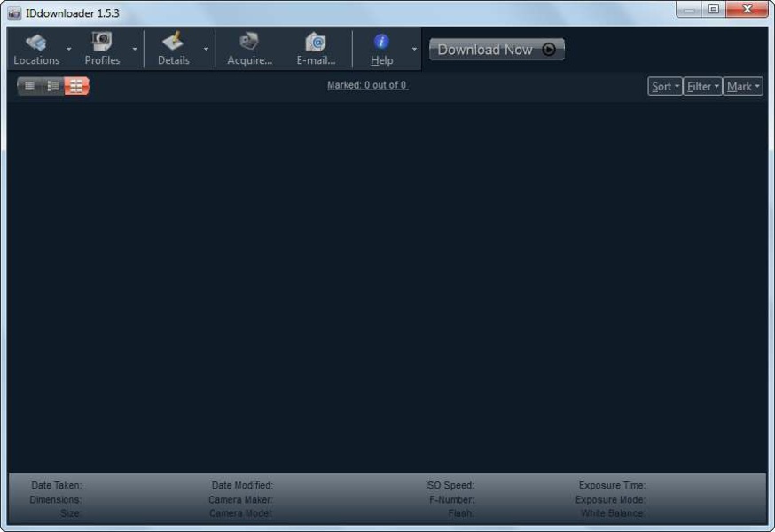Click the IDdownloader title bar app icon
Viewport: 775px width, 532px height.
point(14,12)
